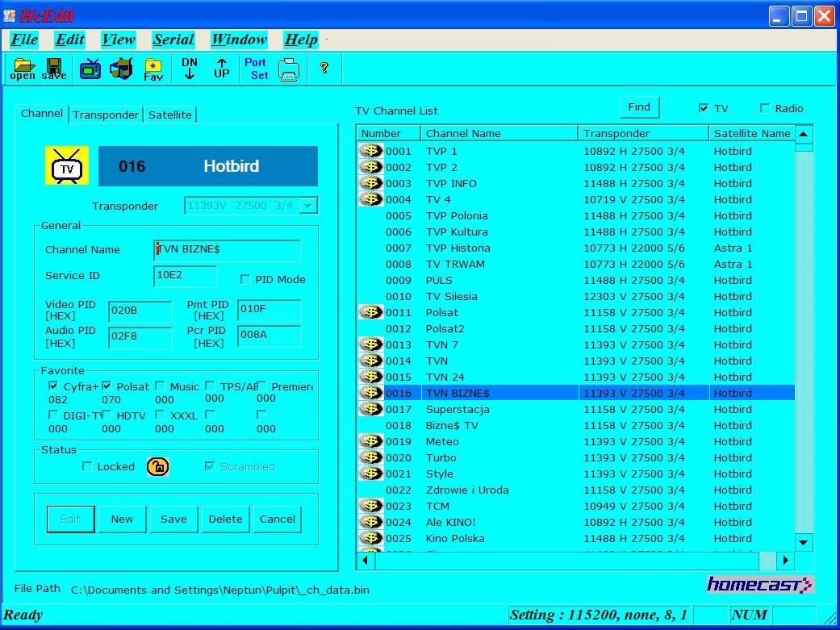Click the dollar icon next to channel 0014 TVN
The height and width of the screenshot is (630, 840).
tap(370, 361)
